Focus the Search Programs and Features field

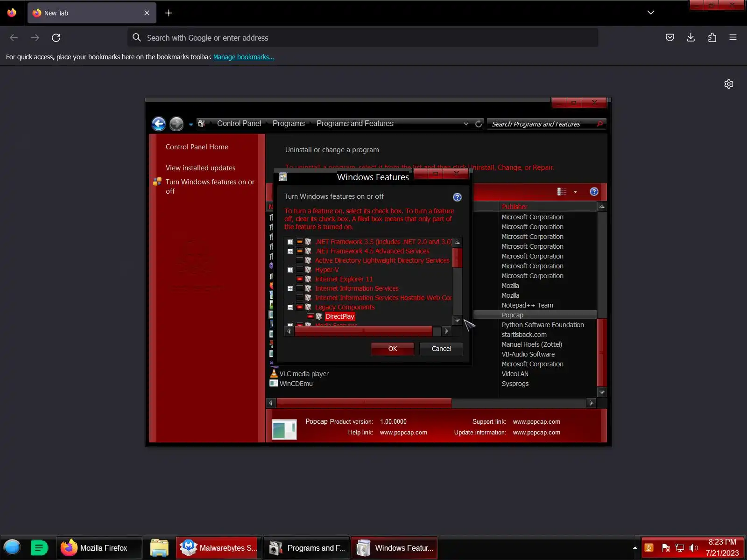(542, 124)
